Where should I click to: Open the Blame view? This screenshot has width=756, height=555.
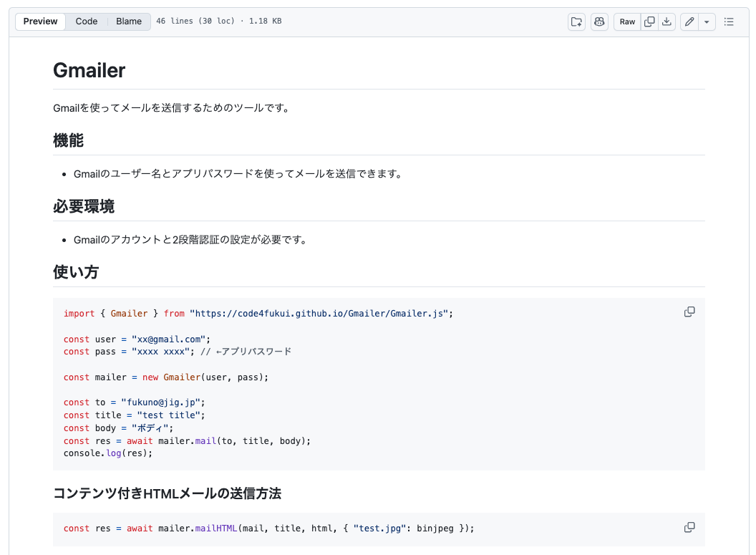click(129, 21)
